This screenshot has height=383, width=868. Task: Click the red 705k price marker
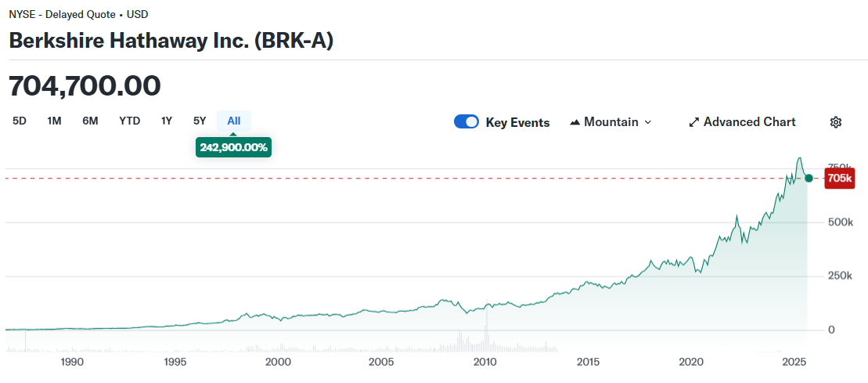(x=840, y=178)
